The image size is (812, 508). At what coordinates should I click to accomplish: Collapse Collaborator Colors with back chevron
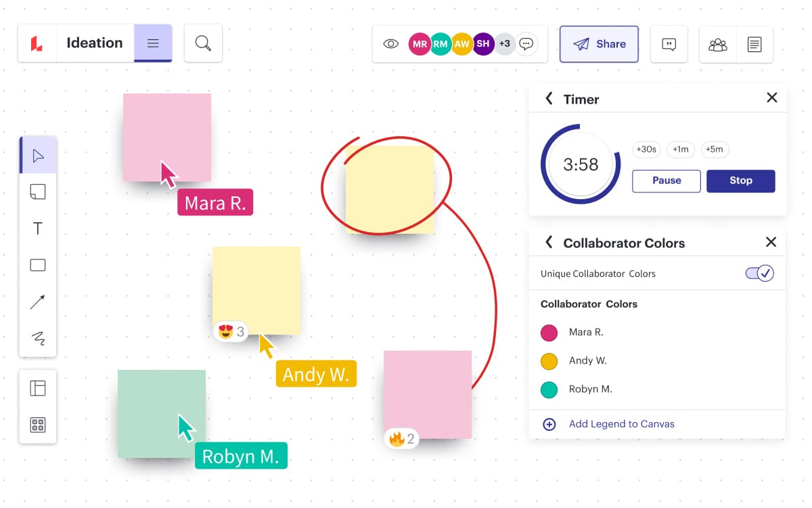tap(549, 242)
